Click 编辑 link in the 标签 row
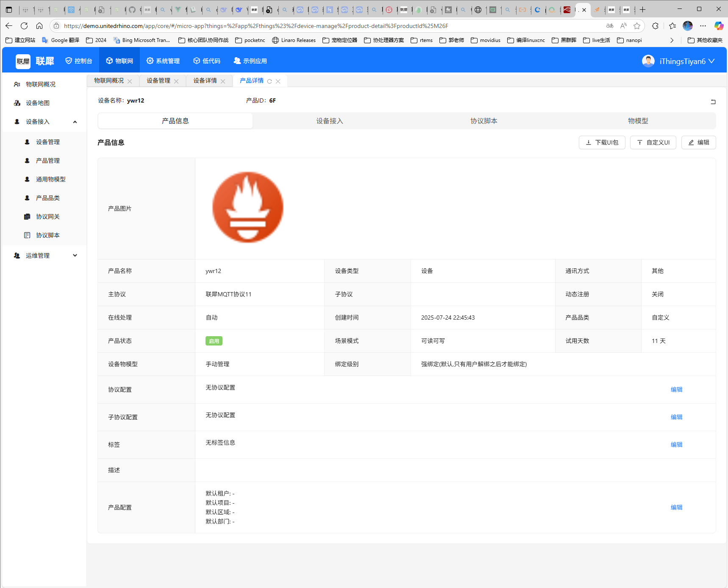This screenshot has height=588, width=728. click(676, 445)
